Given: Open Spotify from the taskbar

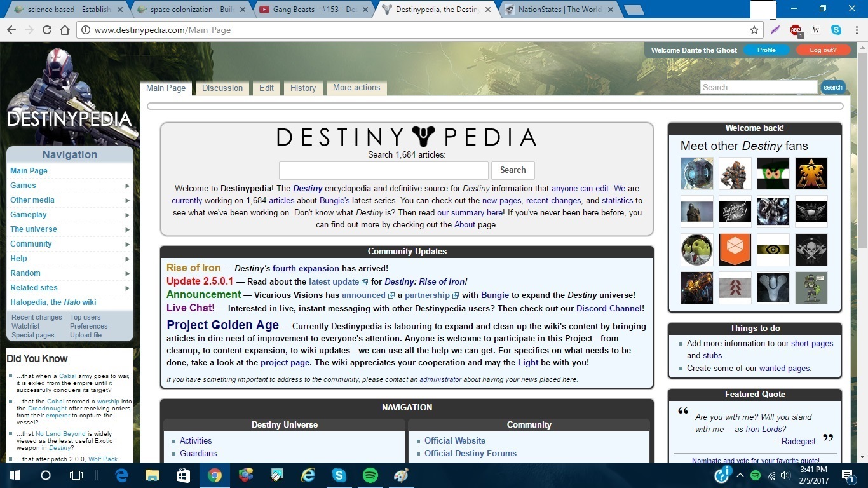Looking at the screenshot, I should click(x=370, y=475).
